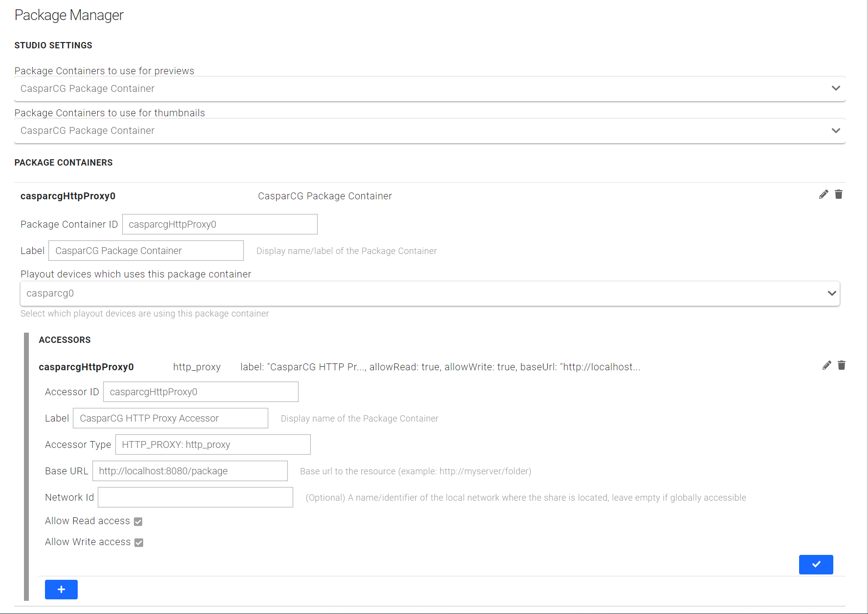
Task: Toggle Allow Write access checkbox
Action: tap(139, 543)
